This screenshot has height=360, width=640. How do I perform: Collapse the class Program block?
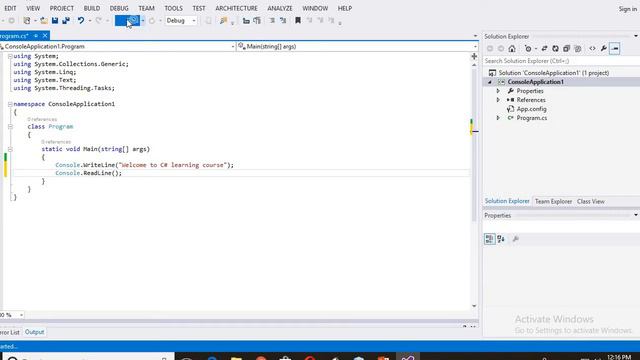[10, 127]
